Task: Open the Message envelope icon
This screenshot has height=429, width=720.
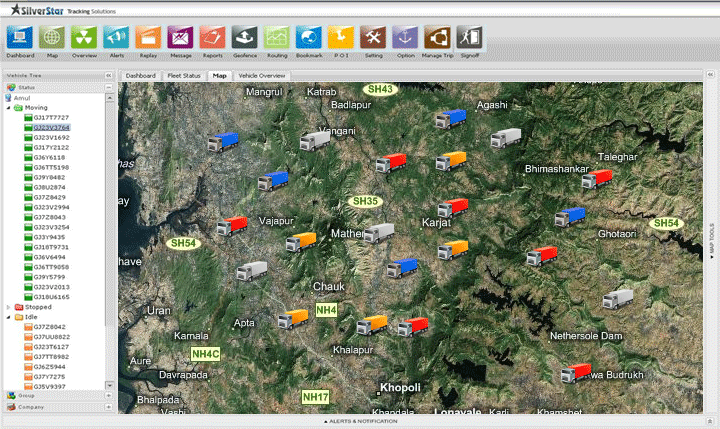Action: 180,37
